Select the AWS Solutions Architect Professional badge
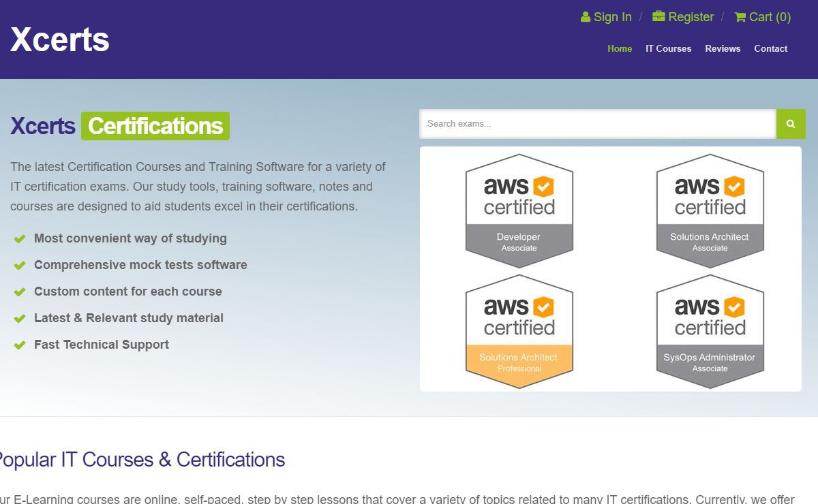818x504 pixels. (519, 331)
